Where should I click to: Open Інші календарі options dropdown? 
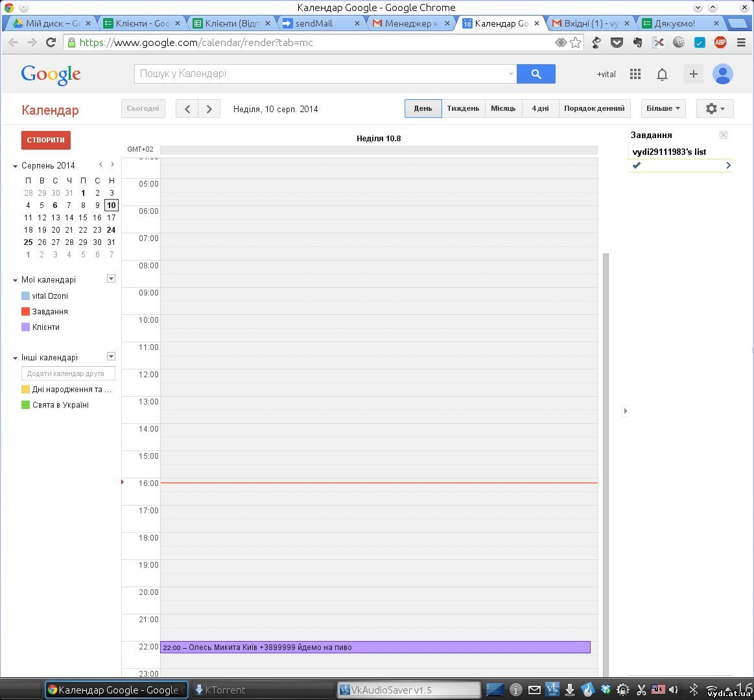[111, 356]
